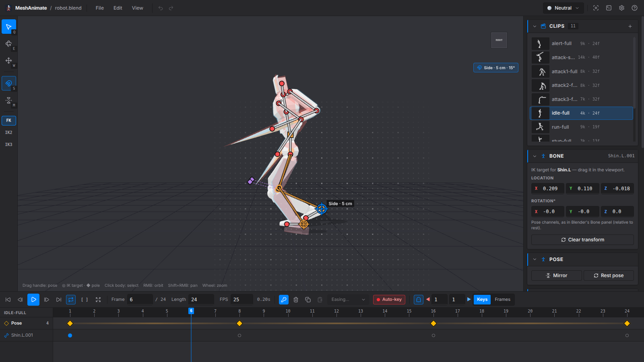Open the File menu

(100, 8)
